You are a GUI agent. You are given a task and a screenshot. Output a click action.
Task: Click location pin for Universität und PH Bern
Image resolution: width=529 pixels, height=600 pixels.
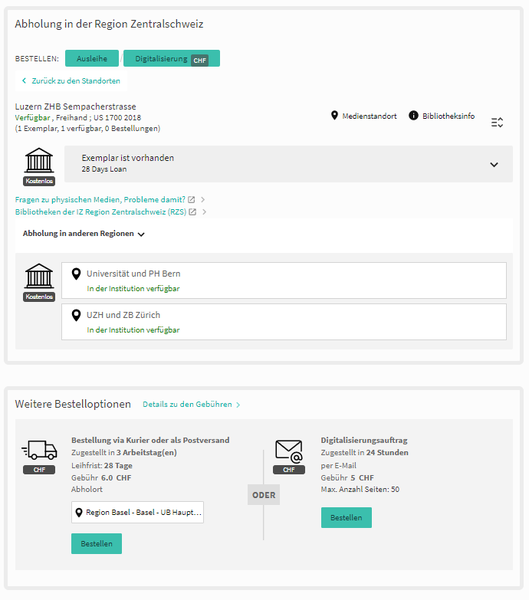[x=76, y=274]
